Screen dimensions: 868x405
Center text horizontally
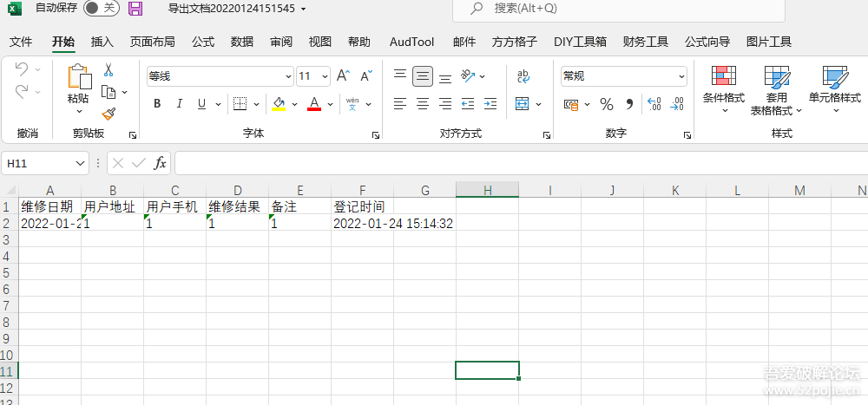(423, 103)
